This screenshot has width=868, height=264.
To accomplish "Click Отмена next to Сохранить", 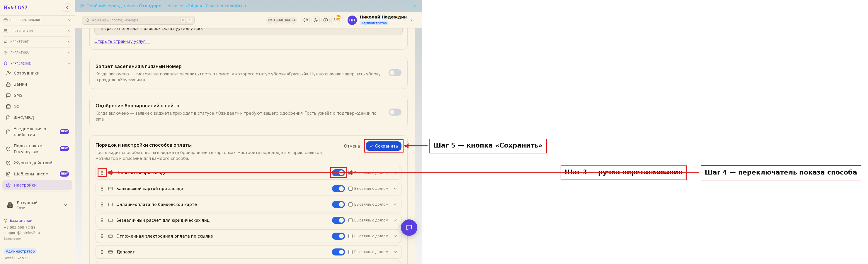I will [x=352, y=146].
